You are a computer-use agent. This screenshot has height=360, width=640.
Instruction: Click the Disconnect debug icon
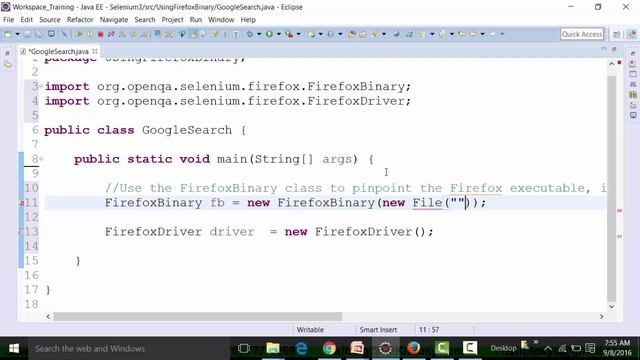[x=111, y=34]
